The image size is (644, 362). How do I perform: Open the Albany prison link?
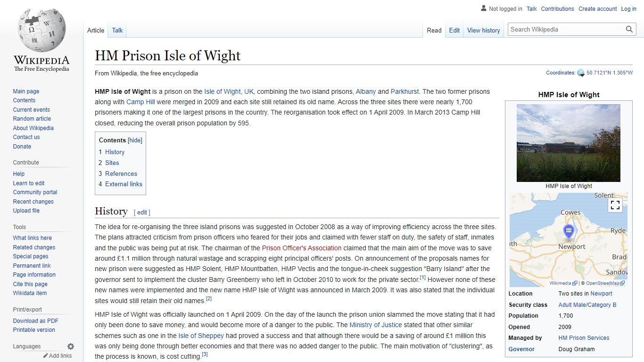point(366,91)
